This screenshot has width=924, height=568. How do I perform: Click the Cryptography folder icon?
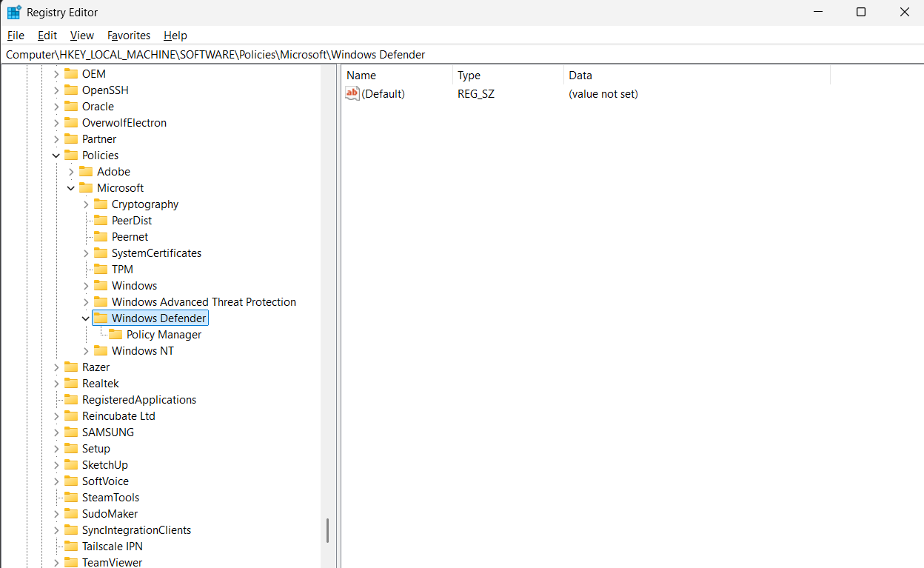[x=101, y=204]
